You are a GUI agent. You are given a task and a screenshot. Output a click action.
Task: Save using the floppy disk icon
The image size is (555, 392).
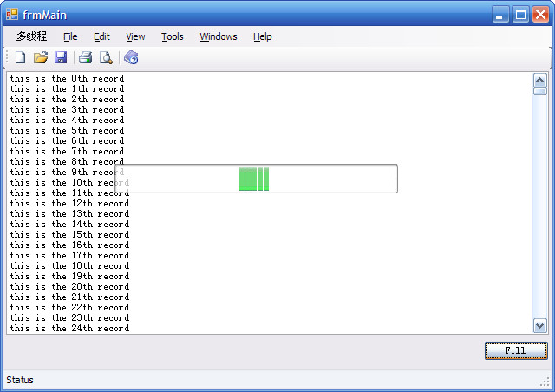pos(61,57)
